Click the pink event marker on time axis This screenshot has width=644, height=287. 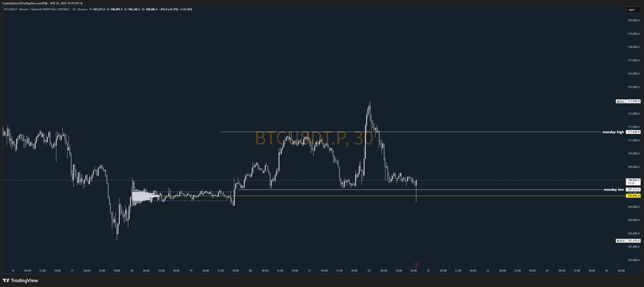(x=416, y=264)
